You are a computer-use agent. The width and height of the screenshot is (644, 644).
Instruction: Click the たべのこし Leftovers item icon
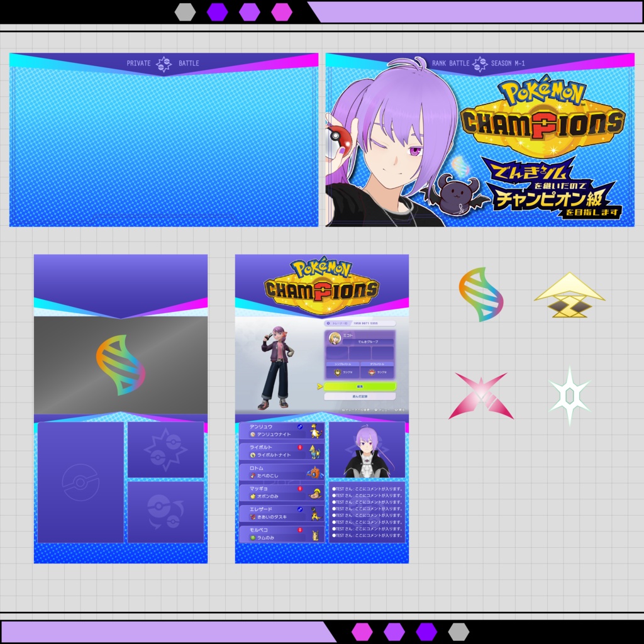pyautogui.click(x=253, y=476)
